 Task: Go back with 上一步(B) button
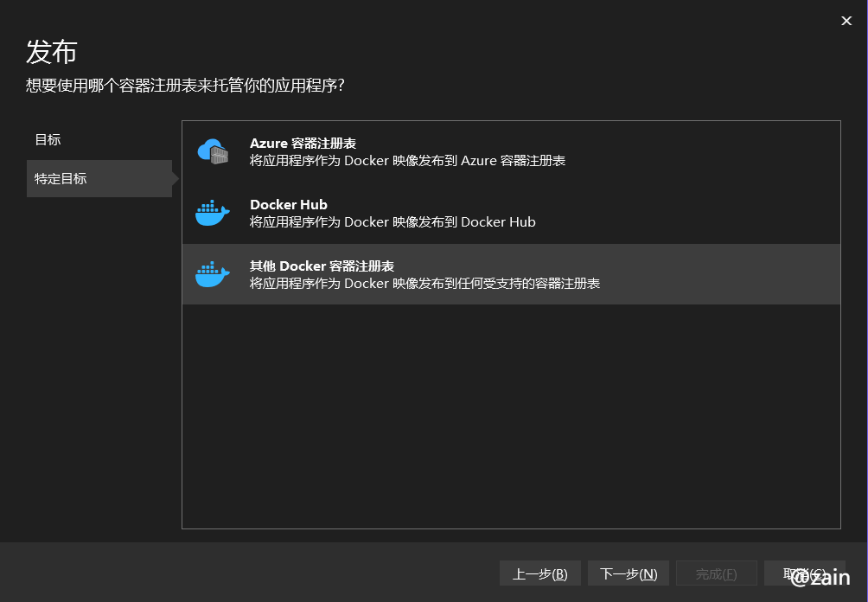pyautogui.click(x=539, y=573)
